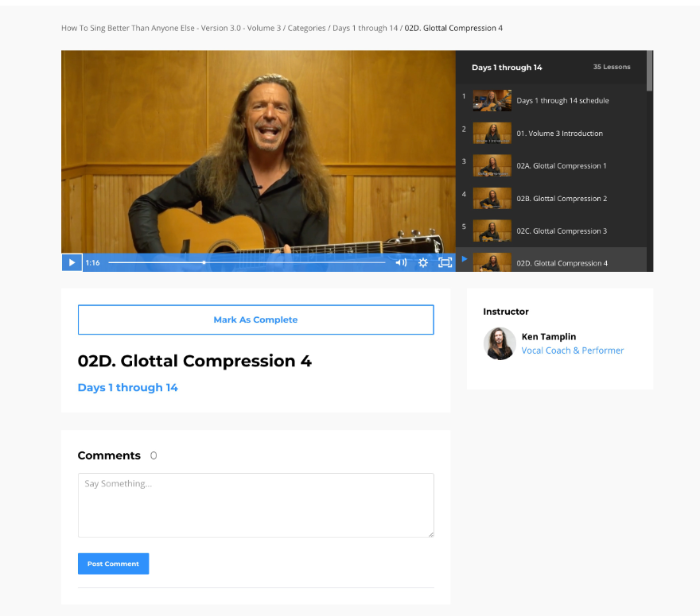Select the 02B. Glottal Compression 2 thumbnail
Viewport: 700px width, 616px height.
(492, 198)
